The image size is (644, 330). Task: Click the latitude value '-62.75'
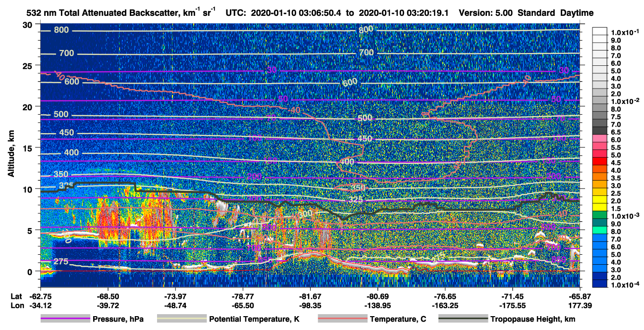click(41, 296)
